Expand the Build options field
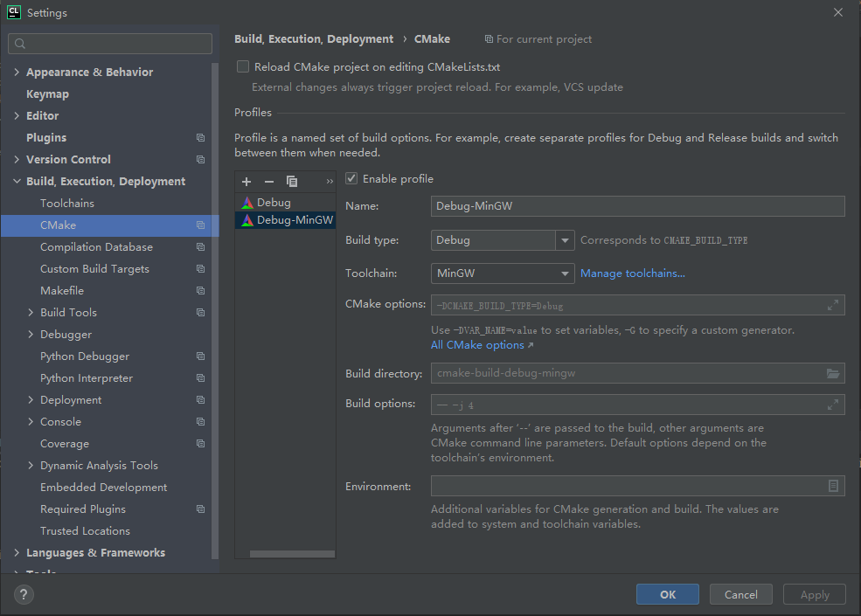861x616 pixels. pyautogui.click(x=833, y=405)
